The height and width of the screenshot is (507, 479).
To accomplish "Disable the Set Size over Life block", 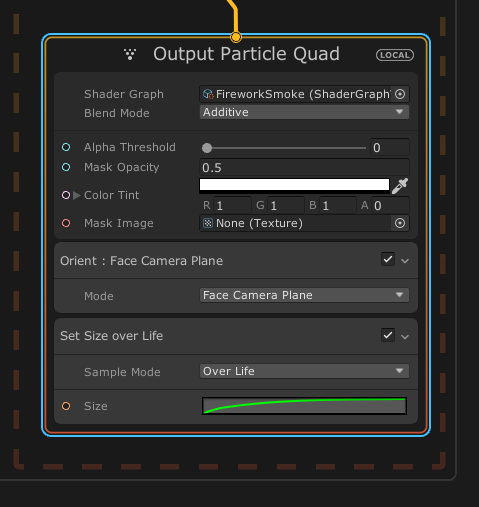I will [388, 335].
